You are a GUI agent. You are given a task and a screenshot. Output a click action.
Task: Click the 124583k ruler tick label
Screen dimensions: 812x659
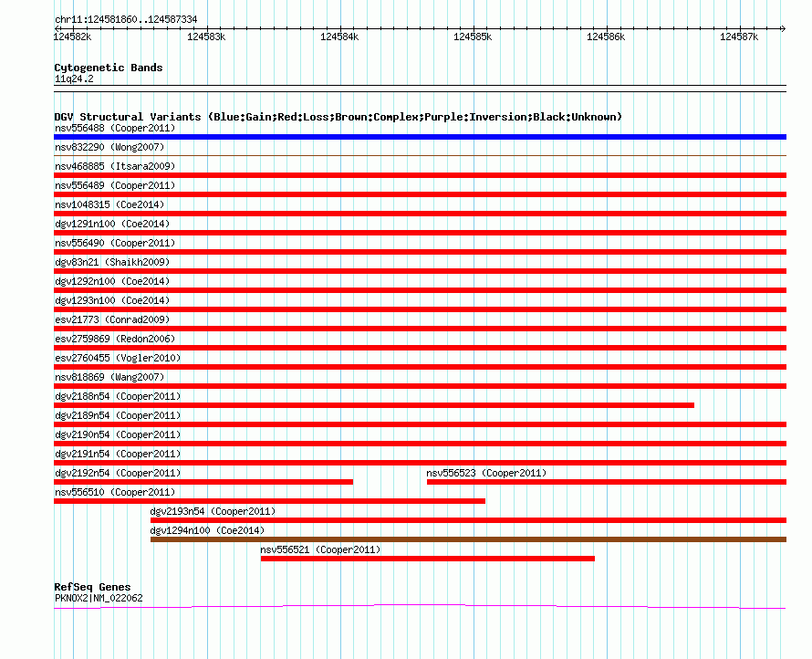206,37
